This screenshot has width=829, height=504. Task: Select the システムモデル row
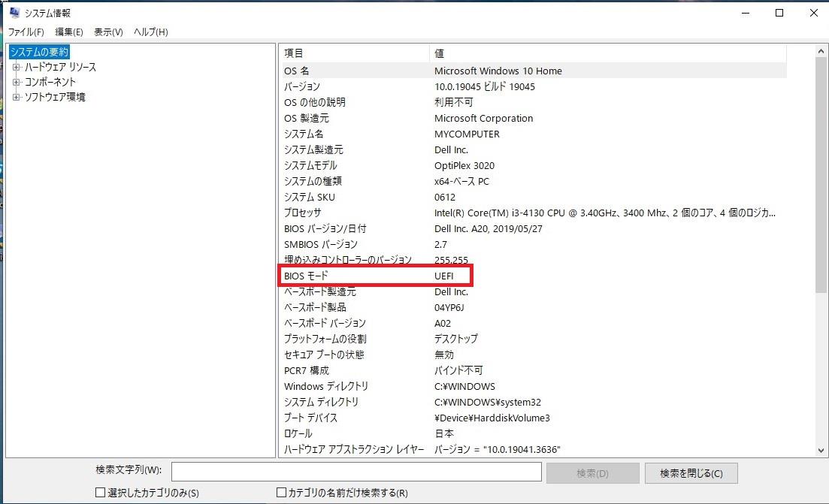tap(533, 166)
